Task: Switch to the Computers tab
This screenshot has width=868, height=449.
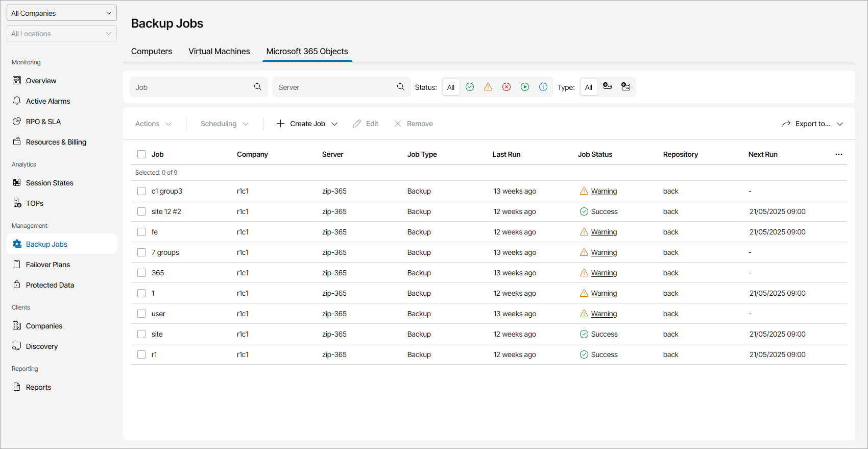Action: 152,52
